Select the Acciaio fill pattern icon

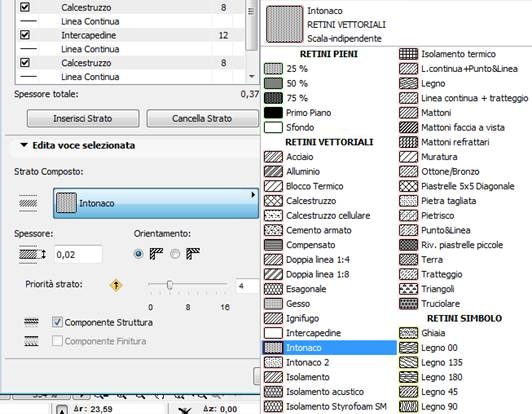(x=273, y=157)
